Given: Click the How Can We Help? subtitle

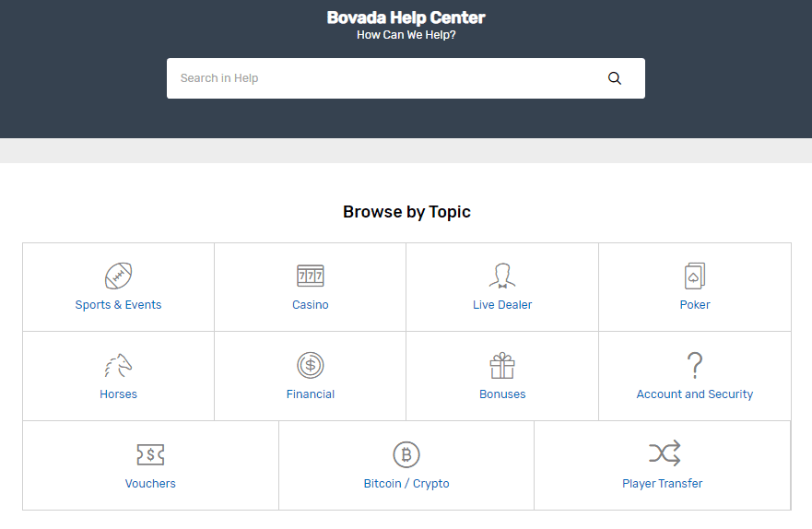Looking at the screenshot, I should pyautogui.click(x=406, y=35).
